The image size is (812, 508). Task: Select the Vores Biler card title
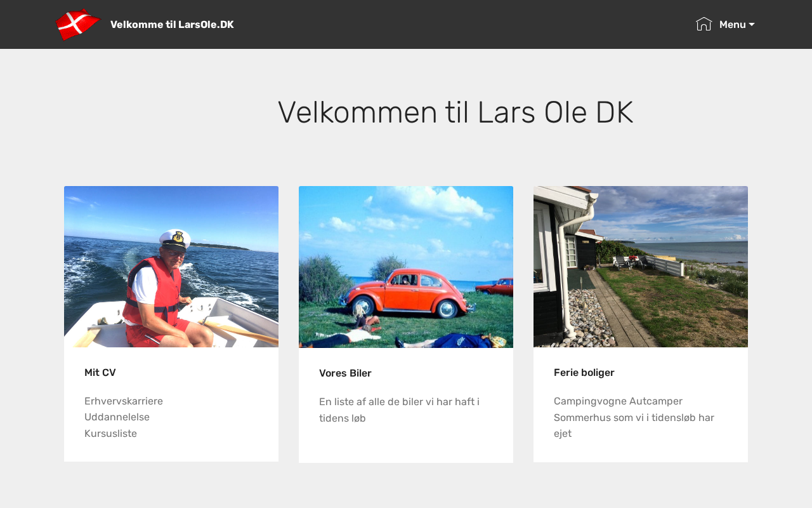click(345, 373)
